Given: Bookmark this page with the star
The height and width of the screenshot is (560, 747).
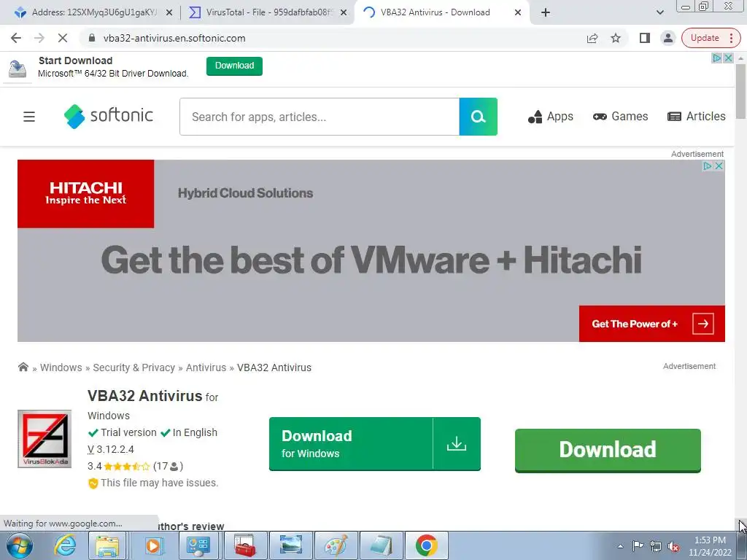Looking at the screenshot, I should pyautogui.click(x=616, y=38).
